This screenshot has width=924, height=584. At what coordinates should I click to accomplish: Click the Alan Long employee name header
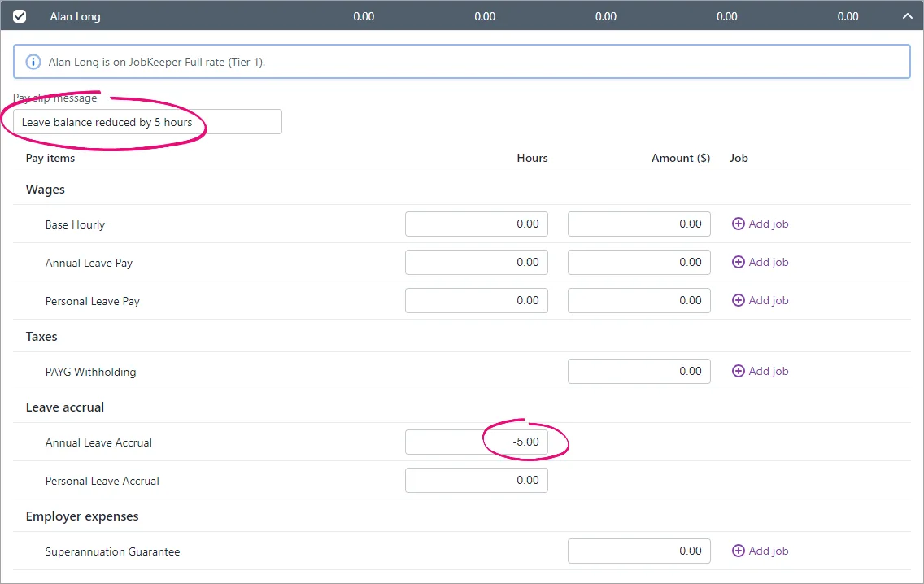tap(75, 16)
